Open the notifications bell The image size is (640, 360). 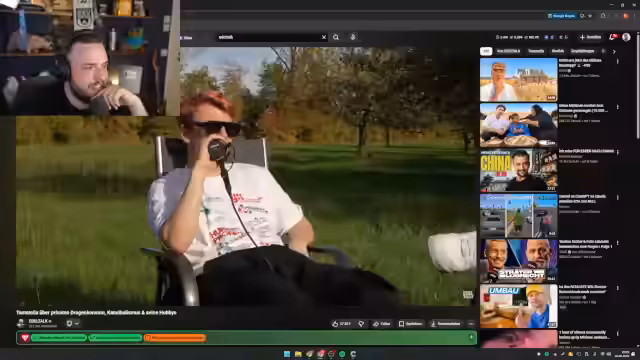coord(612,37)
